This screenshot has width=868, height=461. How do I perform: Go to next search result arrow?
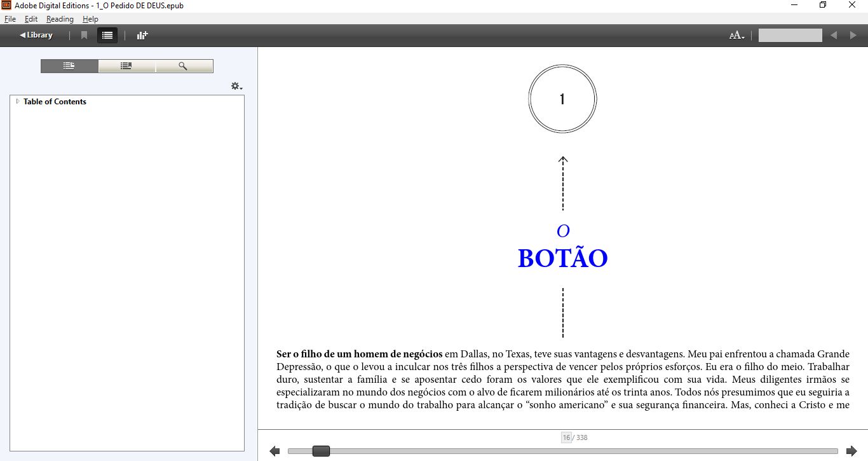point(853,36)
